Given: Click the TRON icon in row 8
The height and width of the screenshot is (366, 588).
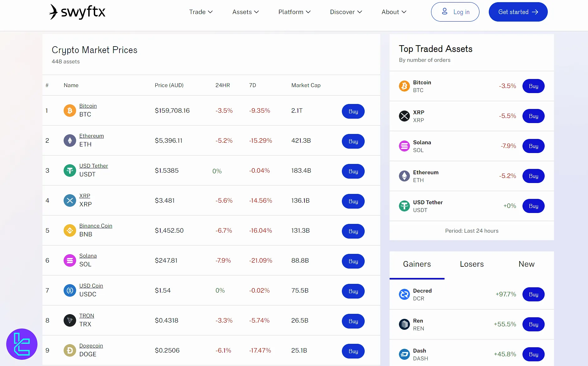Looking at the screenshot, I should (70, 320).
